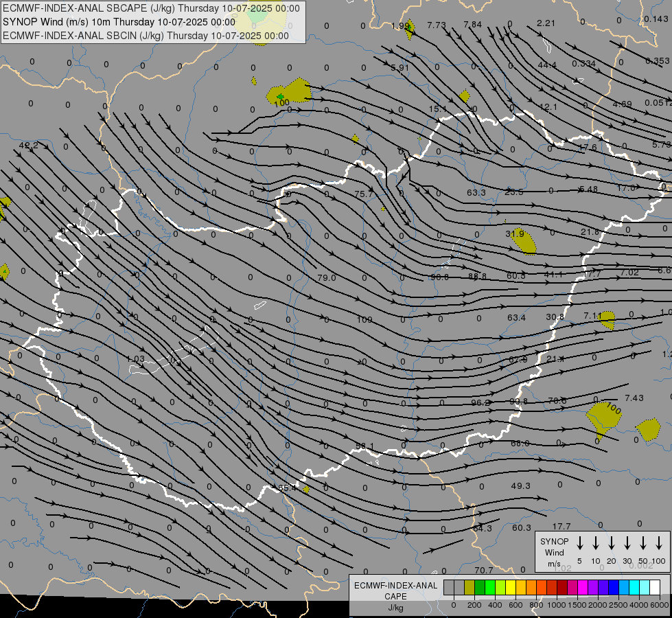
Task: Click the 100 m/s wind arrow in the SYNOP legend
Action: (x=659, y=543)
